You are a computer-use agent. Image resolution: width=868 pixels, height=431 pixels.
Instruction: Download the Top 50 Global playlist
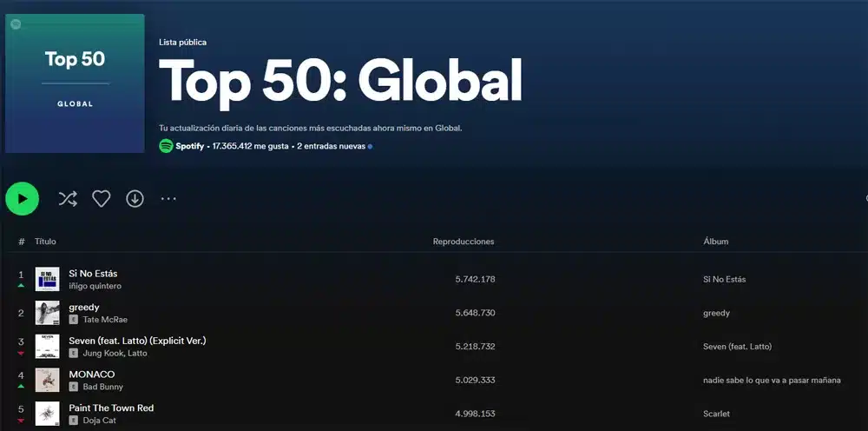[x=135, y=198]
